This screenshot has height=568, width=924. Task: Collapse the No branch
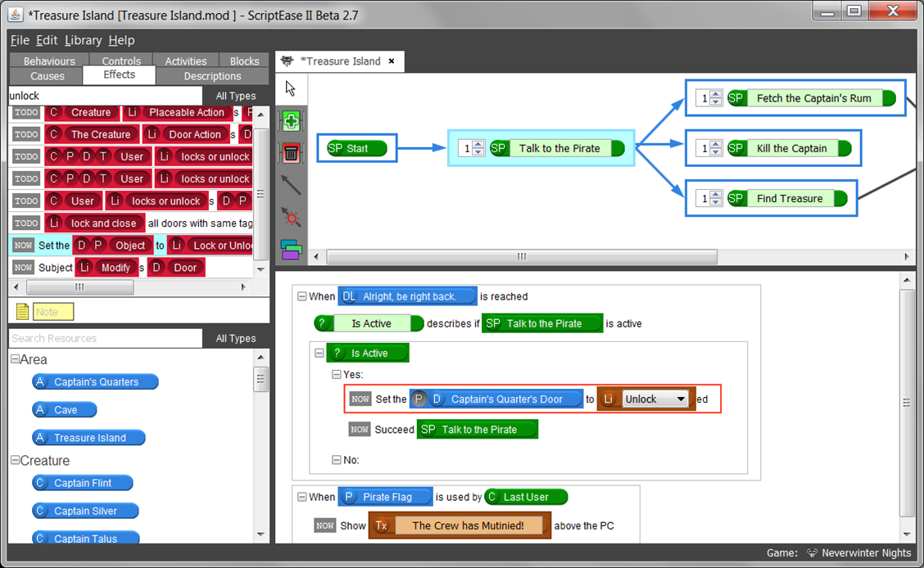coord(336,460)
